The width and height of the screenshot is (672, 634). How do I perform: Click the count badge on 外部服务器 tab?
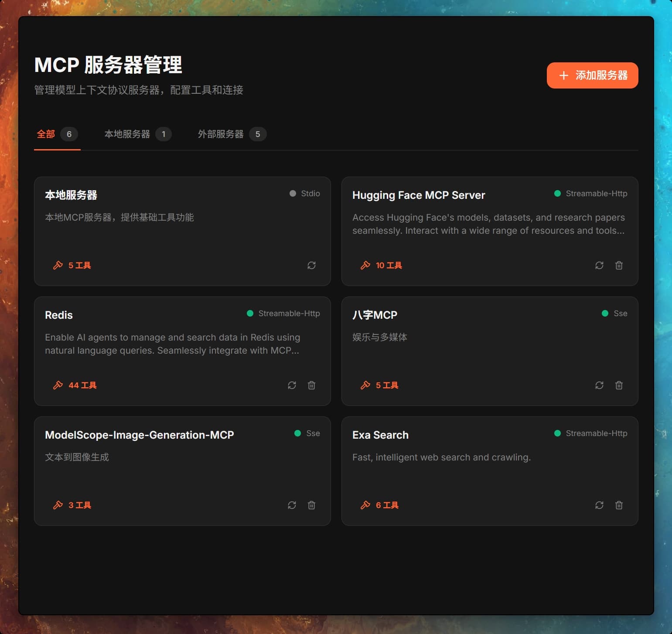258,134
